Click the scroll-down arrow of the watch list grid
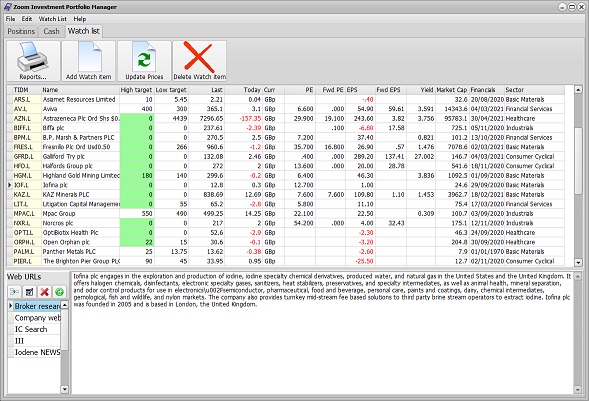The image size is (589, 401). pyautogui.click(x=578, y=262)
